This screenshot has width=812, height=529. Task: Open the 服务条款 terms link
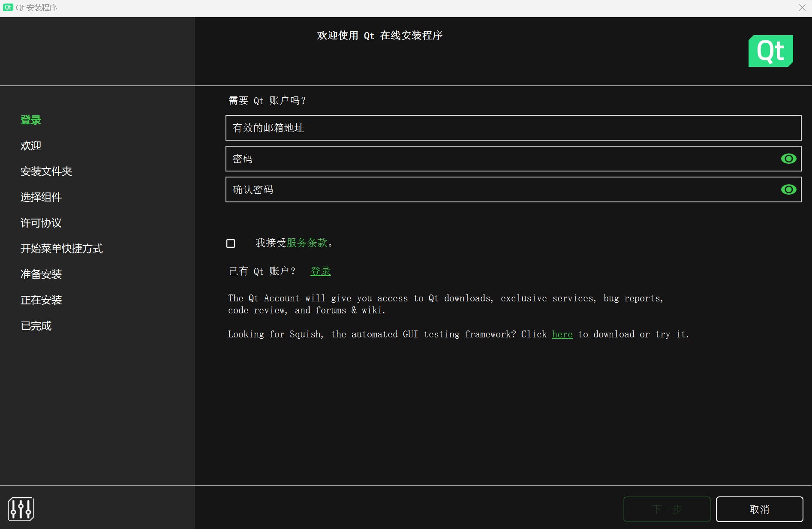307,243
